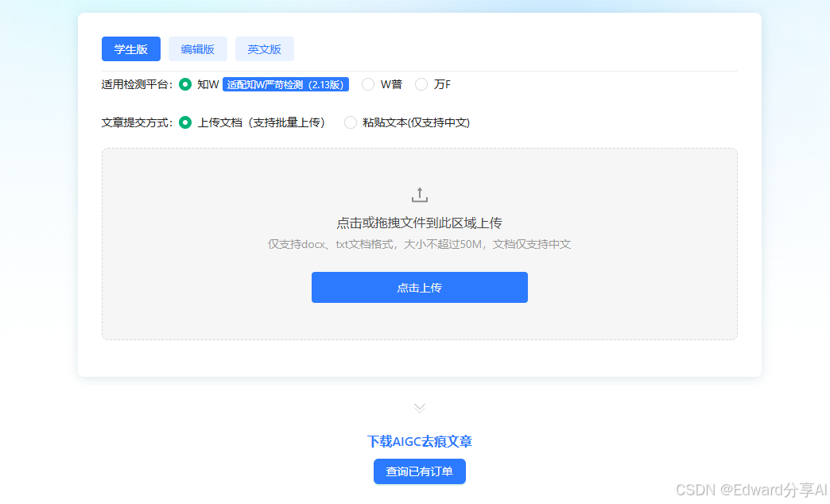The width and height of the screenshot is (830, 504).
Task: Switch to the 编辑版 tab
Action: (x=197, y=49)
